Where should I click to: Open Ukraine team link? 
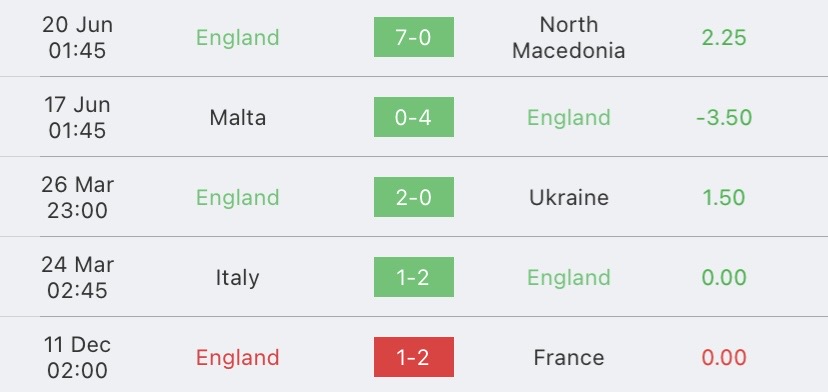(569, 197)
